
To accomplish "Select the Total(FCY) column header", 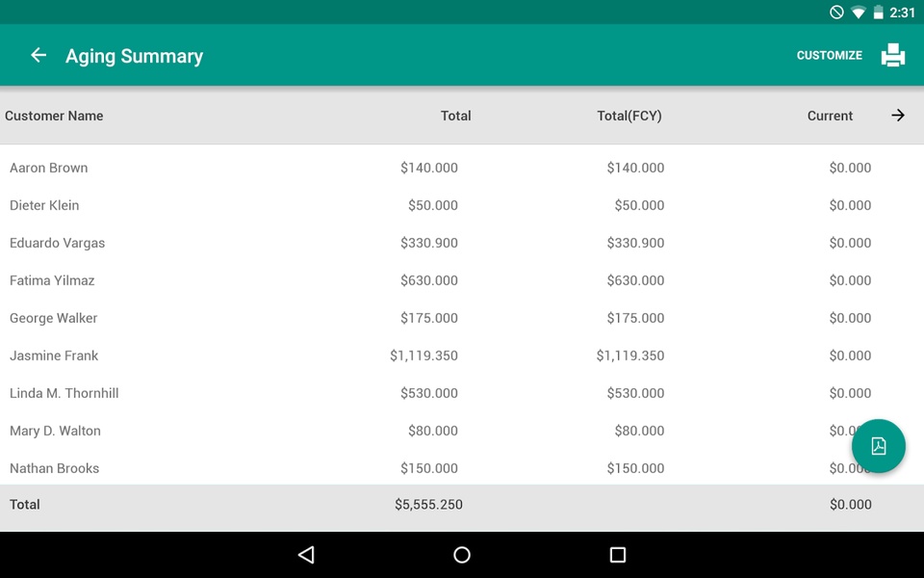I will point(629,116).
